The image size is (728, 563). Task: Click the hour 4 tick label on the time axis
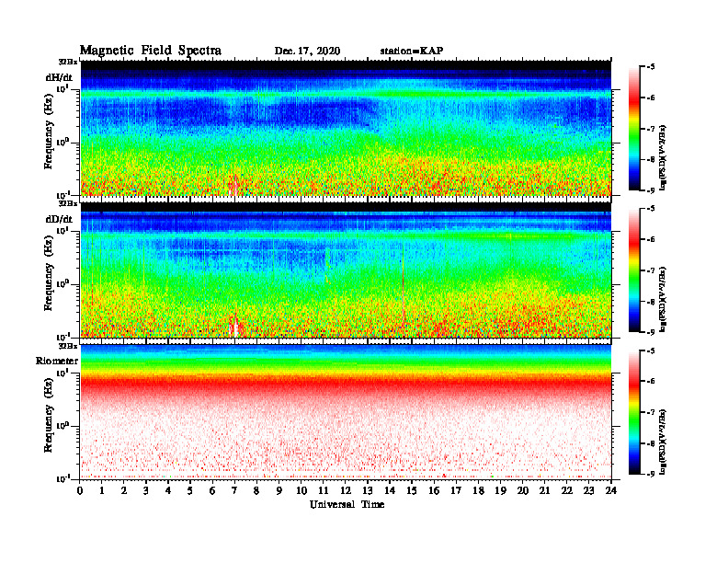tap(168, 491)
